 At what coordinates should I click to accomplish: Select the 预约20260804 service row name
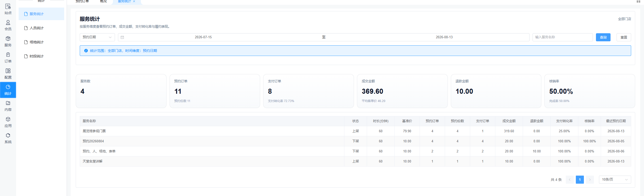coord(93,141)
